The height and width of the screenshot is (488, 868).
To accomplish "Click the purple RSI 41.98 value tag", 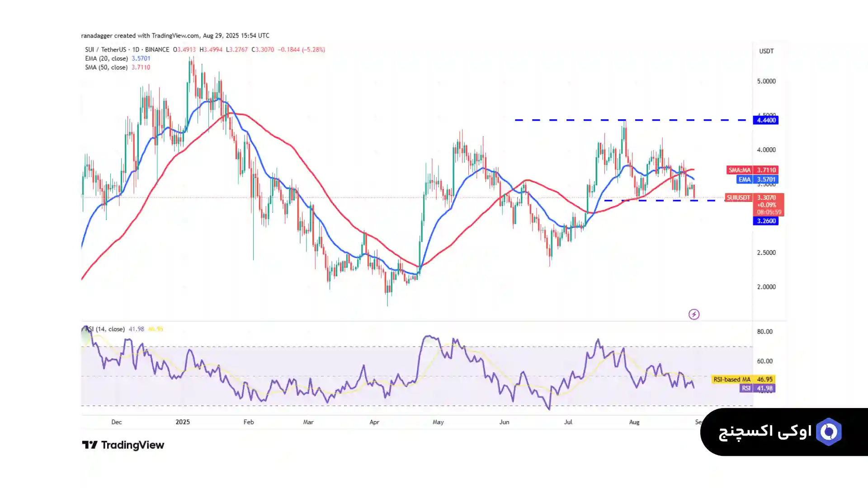I will pos(757,388).
